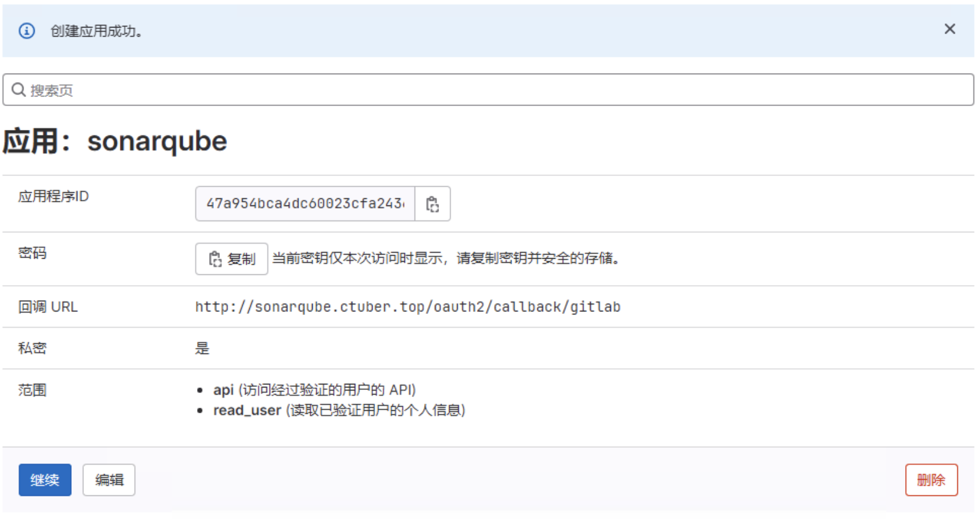Open the 编辑 button for the application
The height and width of the screenshot is (521, 980).
109,480
